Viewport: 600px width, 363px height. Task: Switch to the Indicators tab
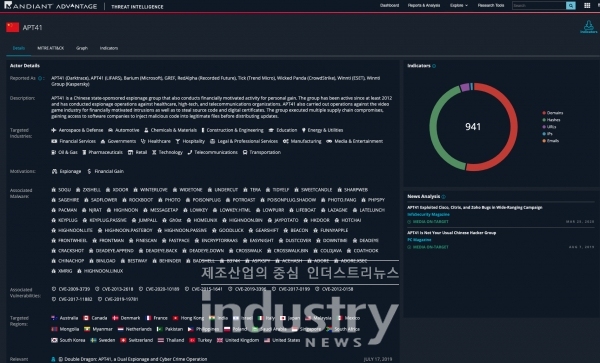click(109, 48)
